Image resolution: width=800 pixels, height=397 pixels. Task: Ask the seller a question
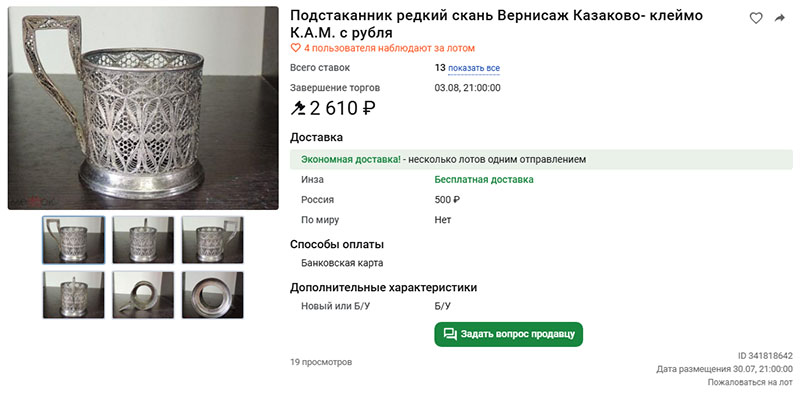(x=508, y=334)
